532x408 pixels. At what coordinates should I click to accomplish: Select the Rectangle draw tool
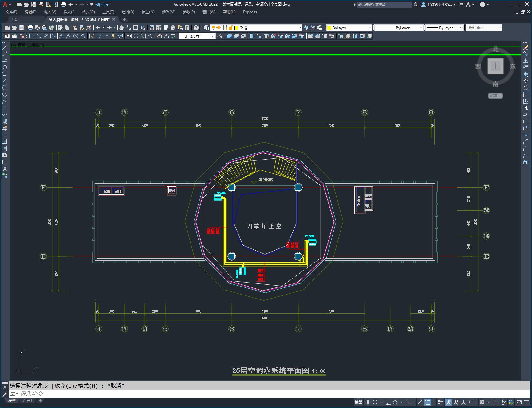coord(5,74)
